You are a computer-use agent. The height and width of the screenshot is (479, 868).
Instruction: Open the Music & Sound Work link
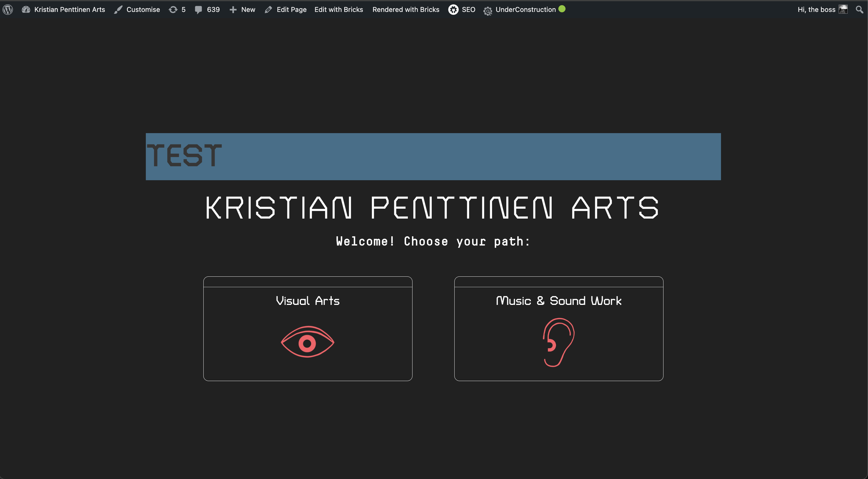tap(558, 301)
